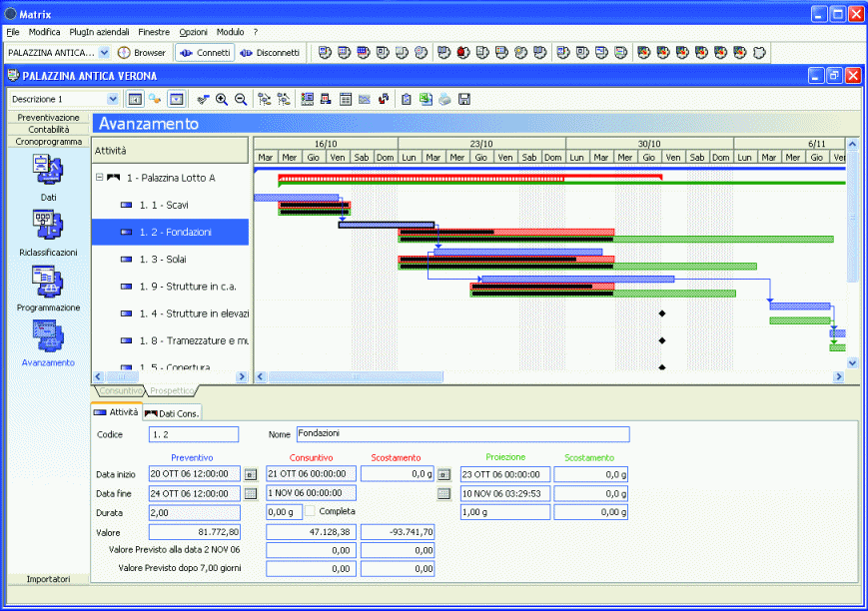Expand the Importatori sidebar section
This screenshot has height=611, width=868.
48,579
